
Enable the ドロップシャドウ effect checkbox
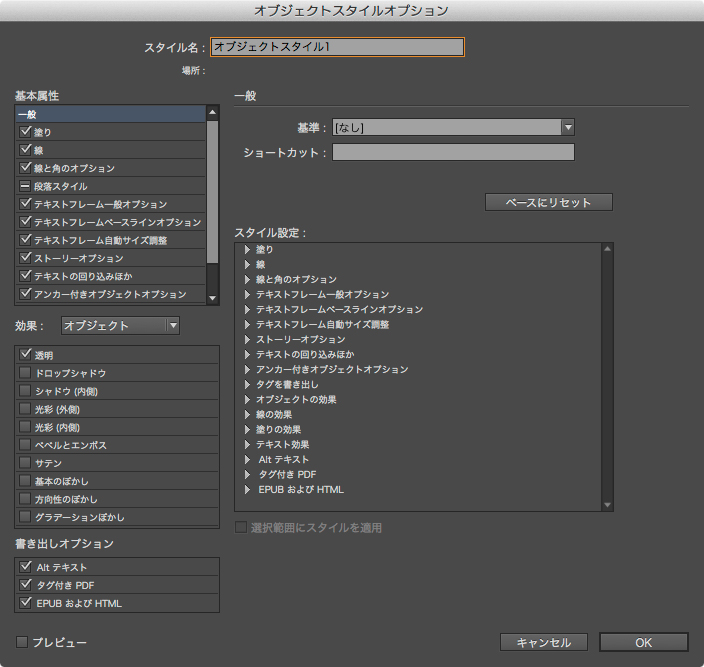pos(26,373)
